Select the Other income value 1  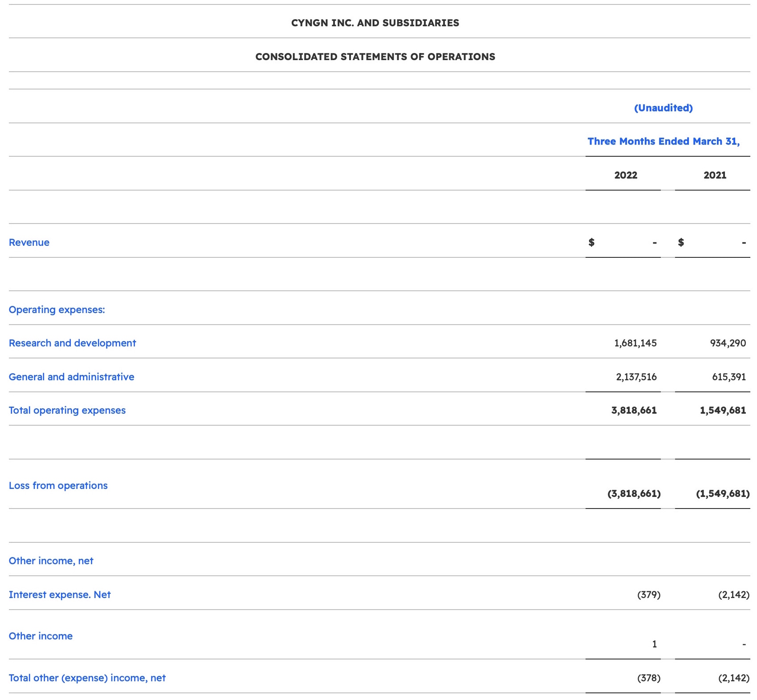tap(654, 644)
